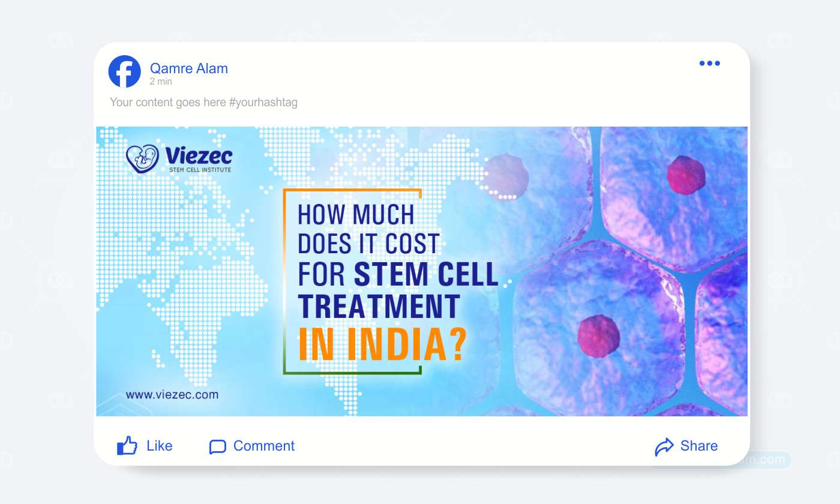Click the thumbs-up Like icon
The width and height of the screenshot is (840, 504).
(x=127, y=446)
